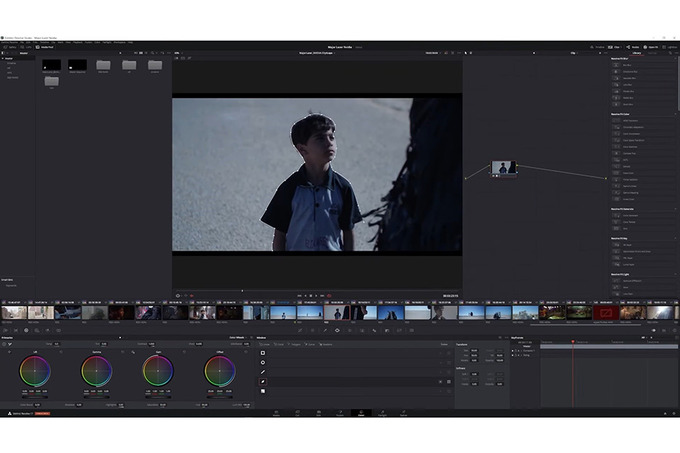Open Camera Raw palette icon
Image resolution: width=680 pixels, height=453 pixels.
[5, 330]
